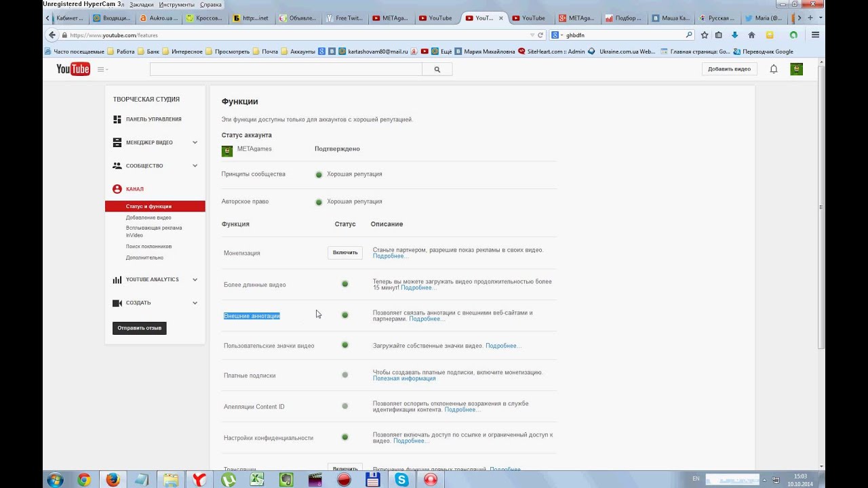This screenshot has height=488, width=868.
Task: Reload the page with refresh icon
Action: coord(540,35)
